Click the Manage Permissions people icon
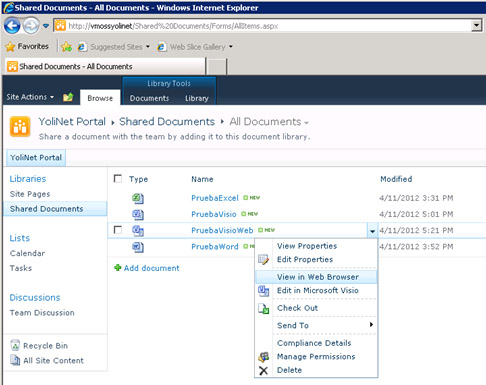The height and width of the screenshot is (385, 486). 263,357
